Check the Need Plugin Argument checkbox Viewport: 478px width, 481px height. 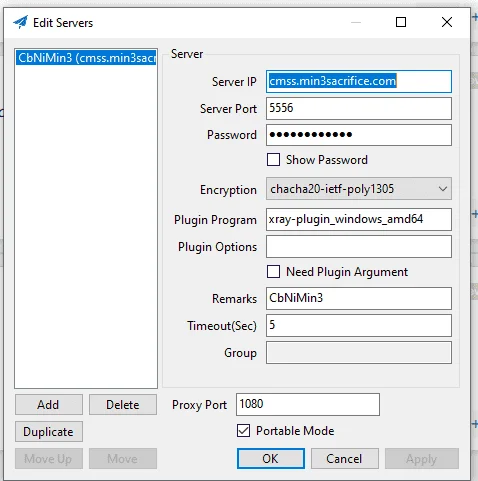(x=273, y=272)
